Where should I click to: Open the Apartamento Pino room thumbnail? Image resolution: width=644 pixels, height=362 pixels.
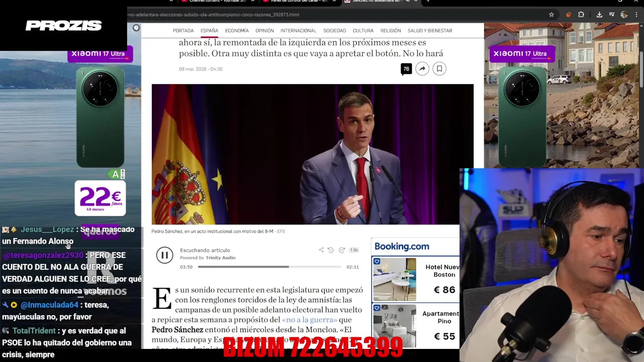[394, 326]
